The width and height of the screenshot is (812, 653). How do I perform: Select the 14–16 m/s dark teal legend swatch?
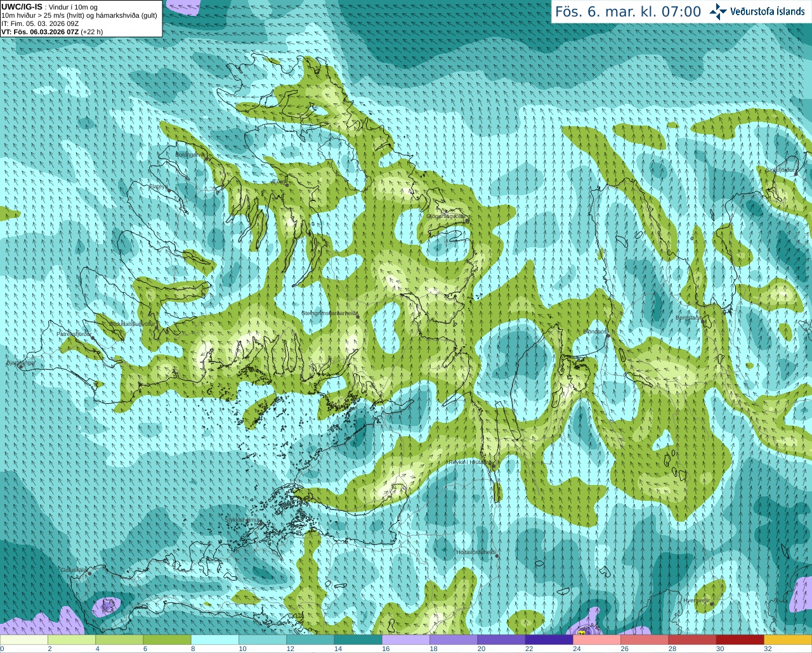(x=358, y=640)
